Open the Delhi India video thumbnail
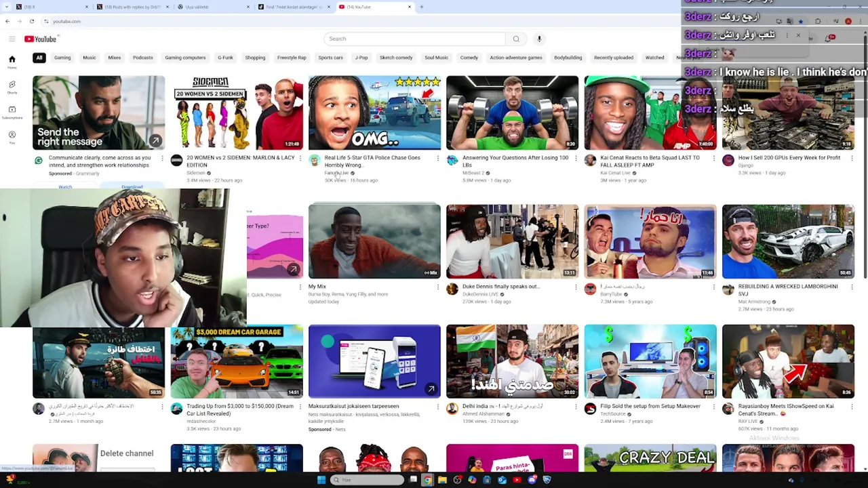The image size is (868, 488). coord(512,361)
